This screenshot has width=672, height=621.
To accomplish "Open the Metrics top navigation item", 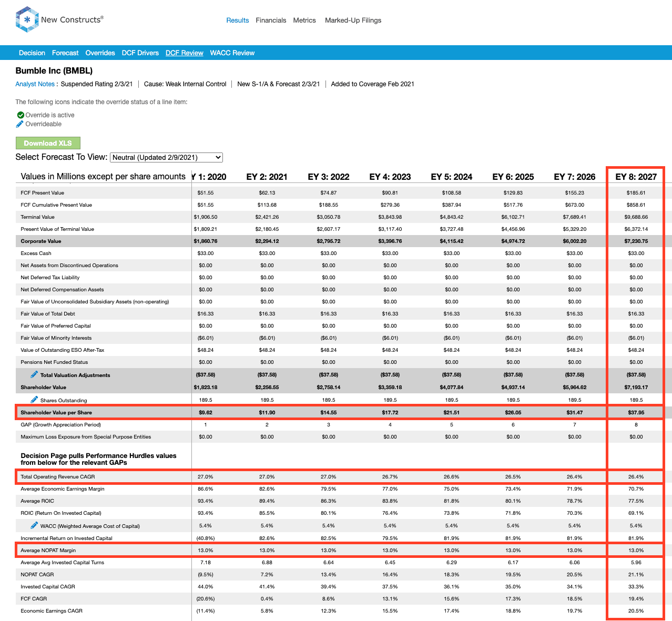I will coord(304,21).
